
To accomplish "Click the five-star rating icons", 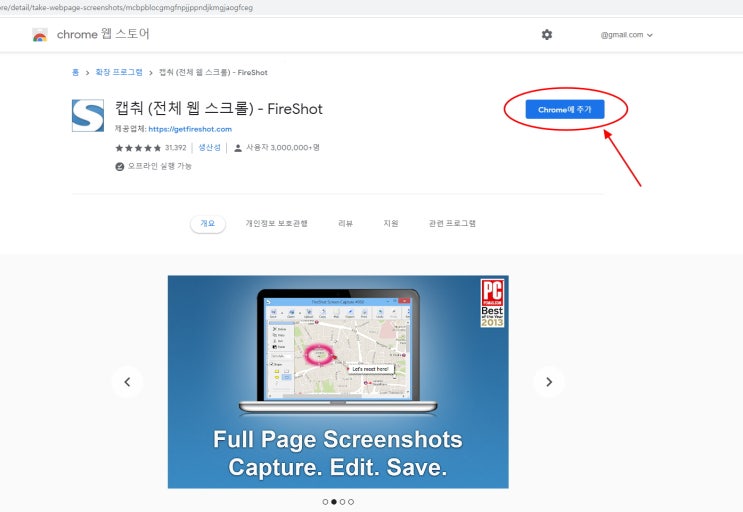I will point(138,148).
